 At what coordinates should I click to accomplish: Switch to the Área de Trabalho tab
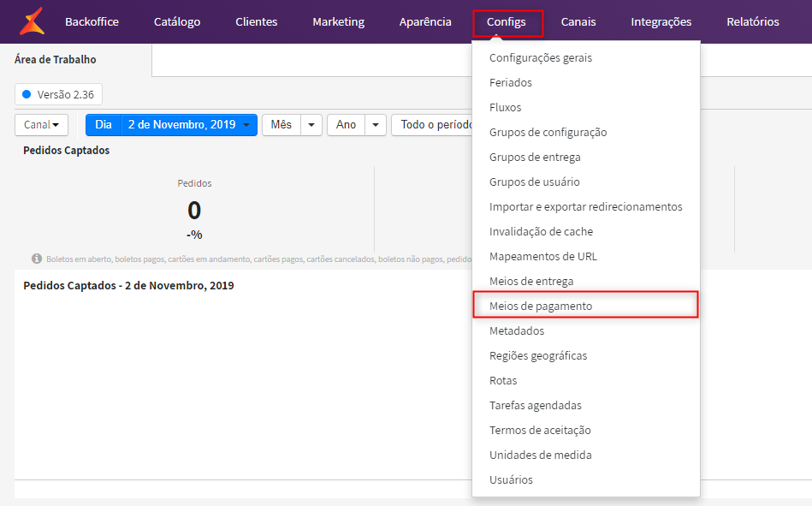click(56, 60)
